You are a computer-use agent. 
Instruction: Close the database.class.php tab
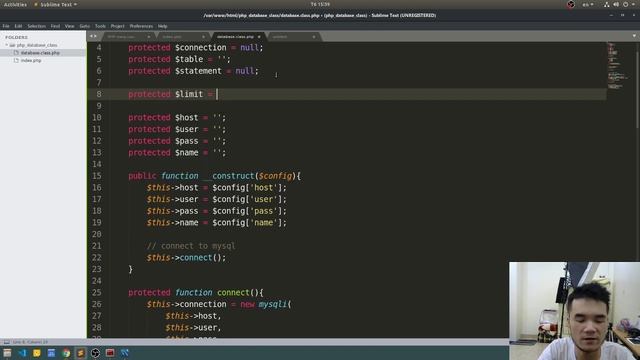pos(259,37)
